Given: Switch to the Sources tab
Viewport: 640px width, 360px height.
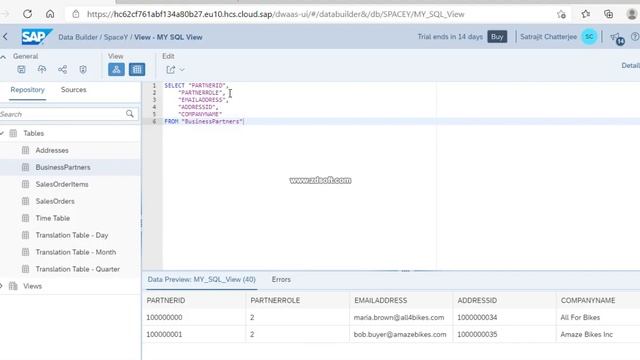Looking at the screenshot, I should 73,89.
